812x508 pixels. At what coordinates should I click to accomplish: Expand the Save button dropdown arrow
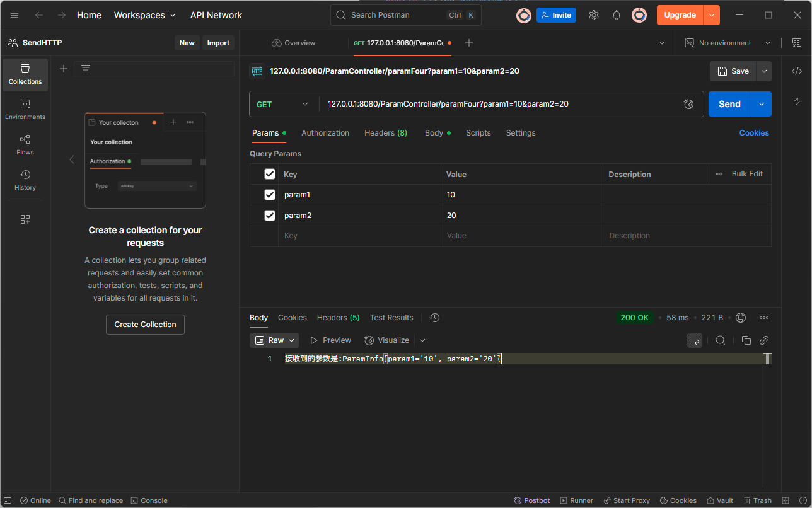coord(764,71)
